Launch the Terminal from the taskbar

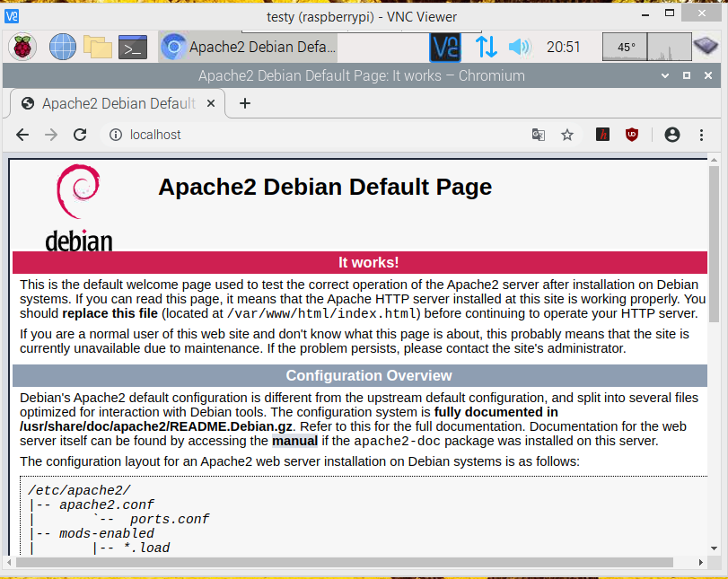[x=133, y=47]
